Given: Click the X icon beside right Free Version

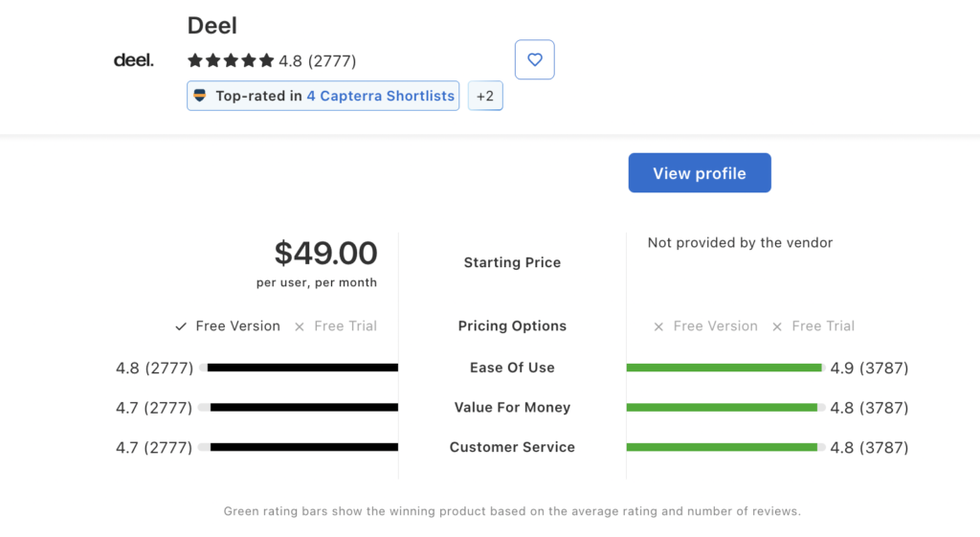Looking at the screenshot, I should [658, 326].
